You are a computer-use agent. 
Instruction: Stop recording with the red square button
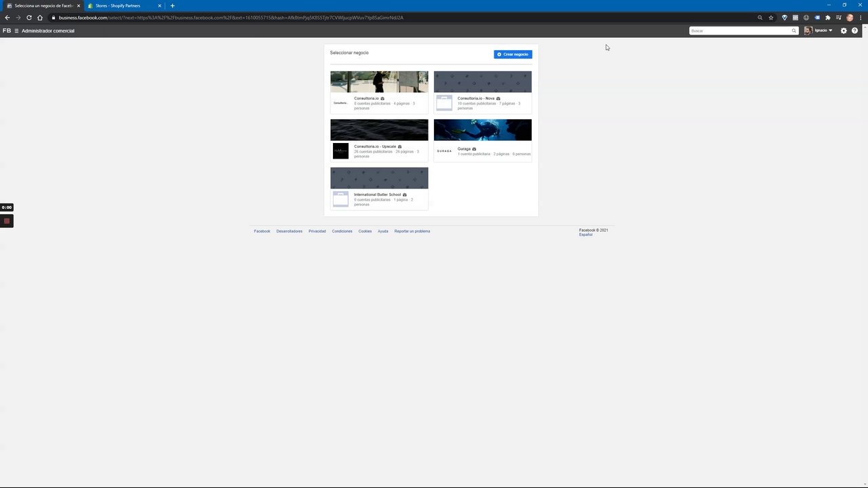[7, 221]
